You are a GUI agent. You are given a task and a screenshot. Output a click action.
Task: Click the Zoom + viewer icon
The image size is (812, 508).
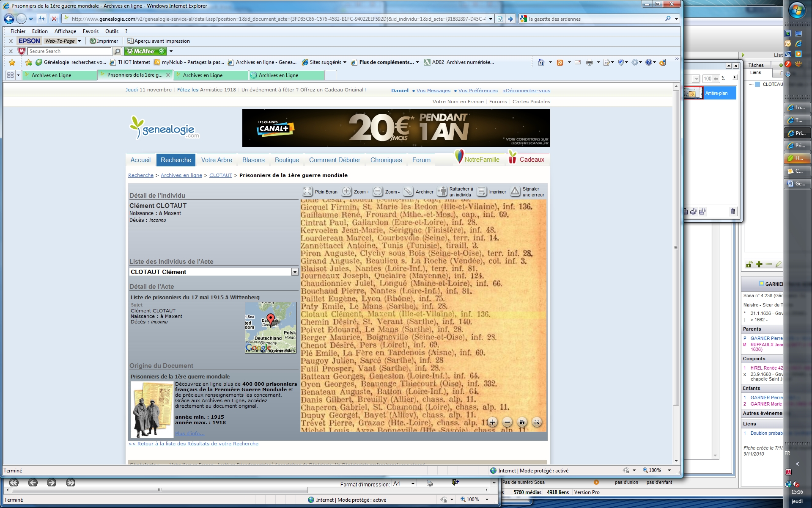click(346, 191)
